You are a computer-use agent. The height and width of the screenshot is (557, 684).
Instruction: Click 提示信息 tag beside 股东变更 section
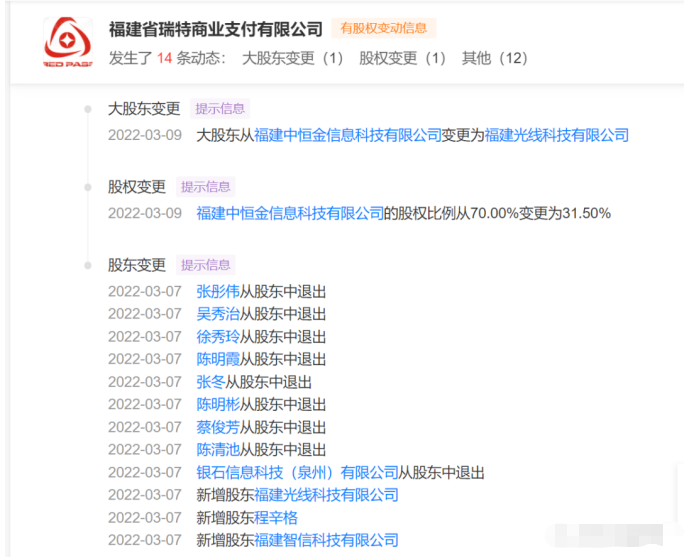(x=205, y=265)
